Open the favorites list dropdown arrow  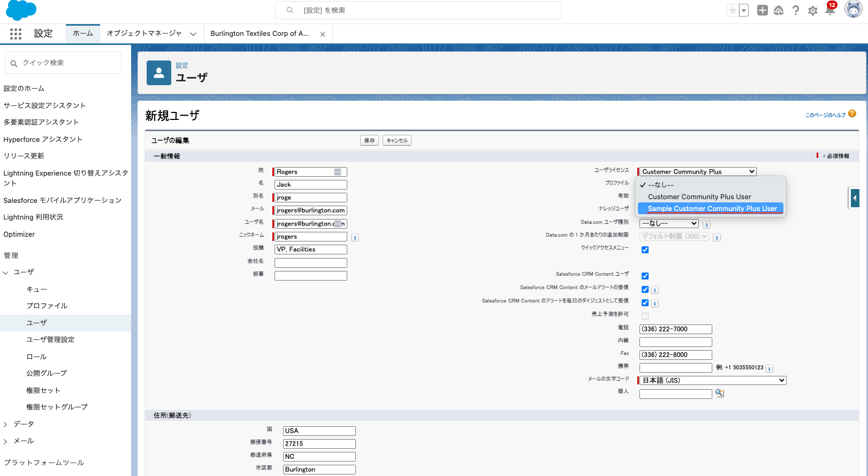[x=744, y=10]
